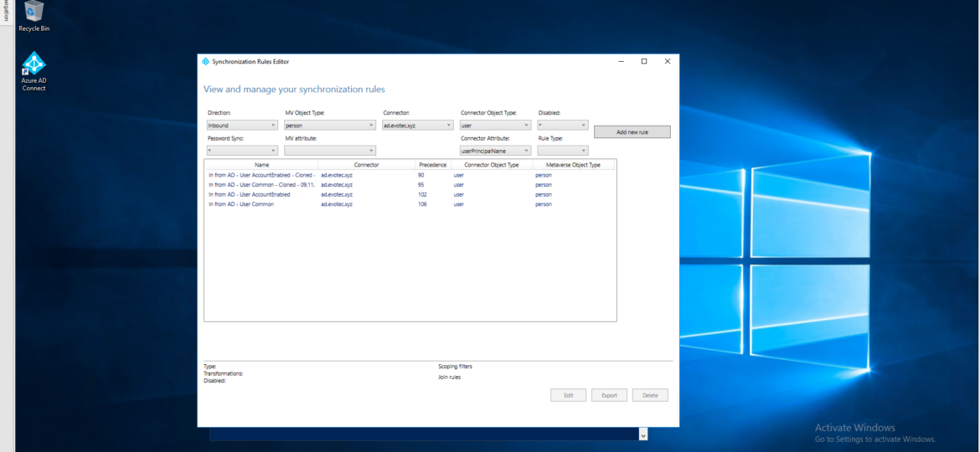
Task: Sort by Metaverse Object Type column header
Action: click(573, 165)
